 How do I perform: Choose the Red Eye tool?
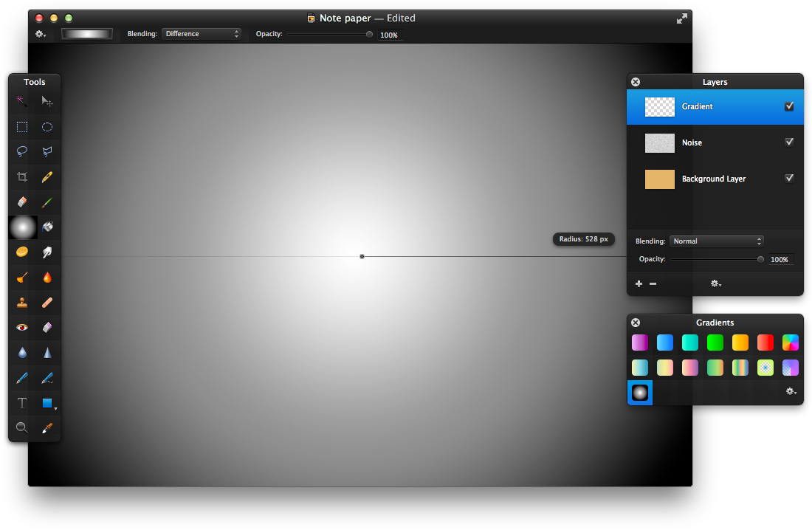click(22, 327)
